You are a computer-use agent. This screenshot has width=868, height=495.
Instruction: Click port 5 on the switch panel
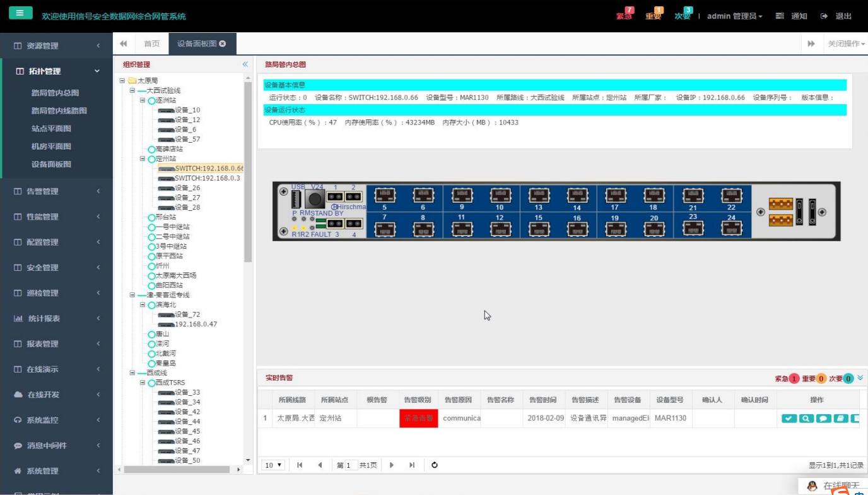(385, 194)
